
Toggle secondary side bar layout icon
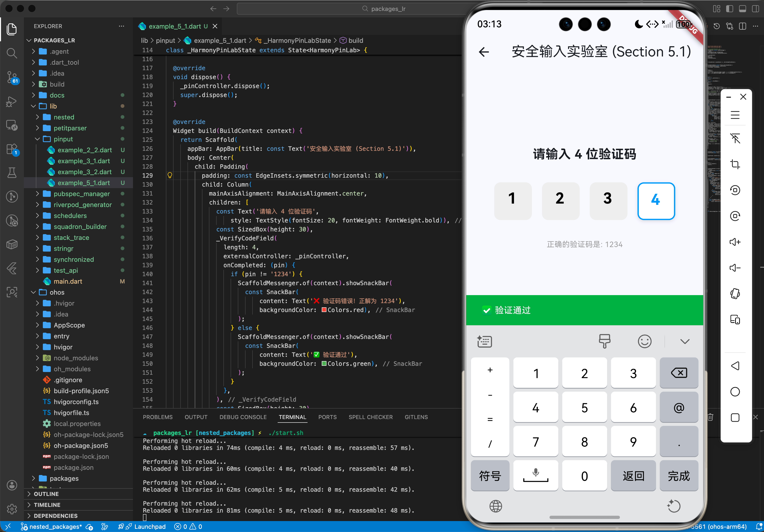click(x=755, y=9)
